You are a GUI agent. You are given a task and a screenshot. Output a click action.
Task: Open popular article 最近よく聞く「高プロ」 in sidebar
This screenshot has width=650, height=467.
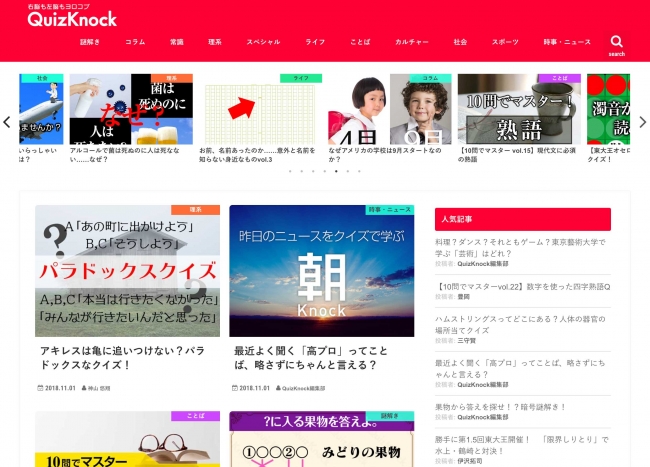pos(520,369)
